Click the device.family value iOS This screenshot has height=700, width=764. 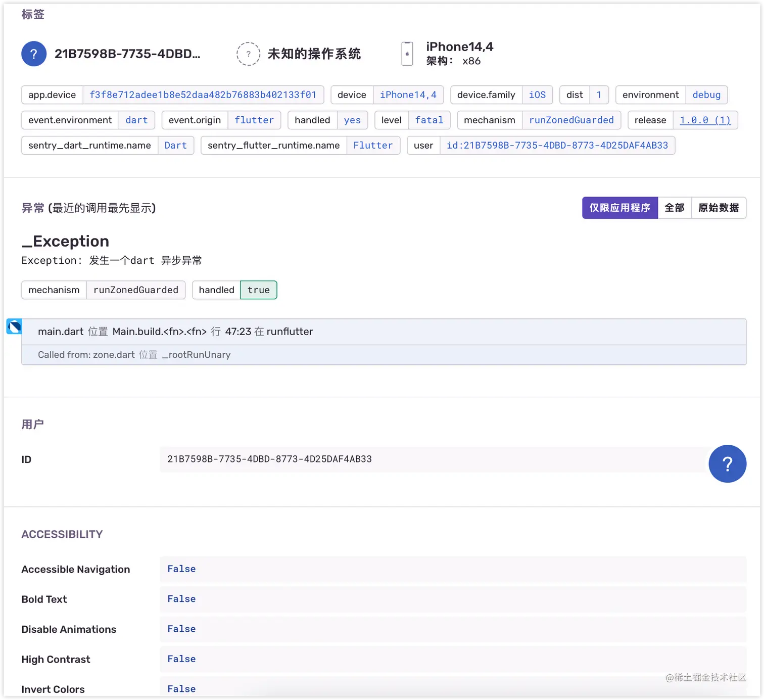tap(537, 95)
